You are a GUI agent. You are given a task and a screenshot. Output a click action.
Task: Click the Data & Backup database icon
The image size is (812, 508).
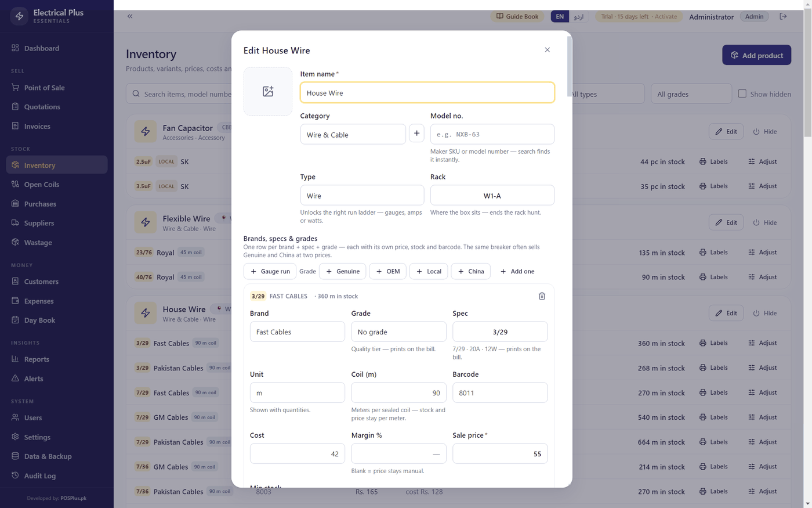point(15,456)
